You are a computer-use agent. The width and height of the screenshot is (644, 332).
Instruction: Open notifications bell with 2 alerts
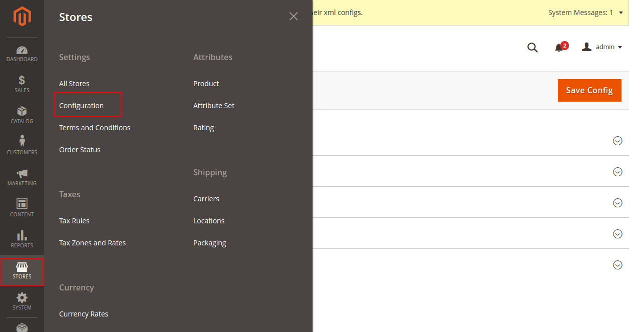[x=559, y=48]
